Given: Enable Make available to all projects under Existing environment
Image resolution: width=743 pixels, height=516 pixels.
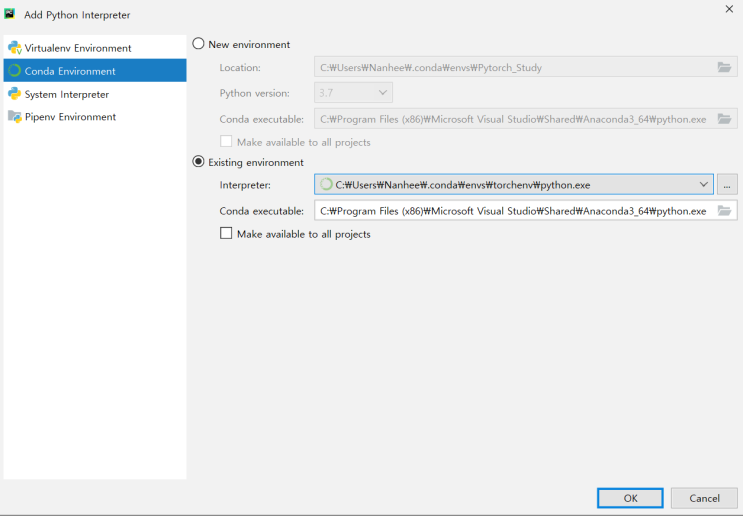Looking at the screenshot, I should [x=226, y=233].
